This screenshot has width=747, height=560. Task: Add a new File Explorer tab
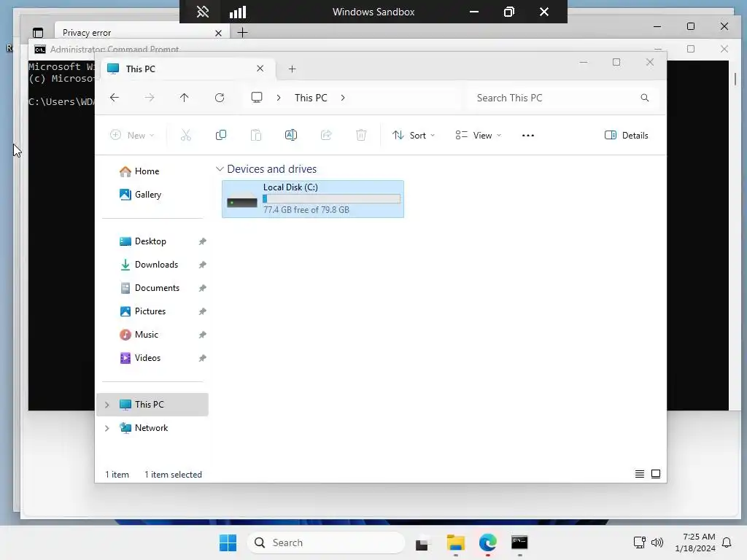point(292,69)
